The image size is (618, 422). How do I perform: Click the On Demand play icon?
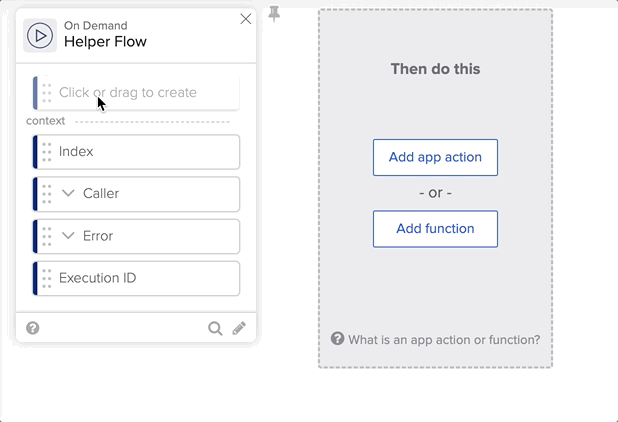coord(40,35)
